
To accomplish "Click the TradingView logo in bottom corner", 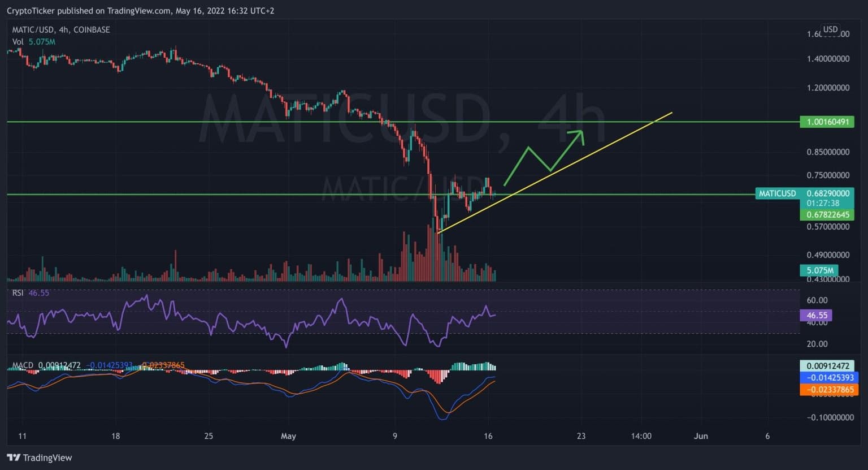I will coord(40,458).
